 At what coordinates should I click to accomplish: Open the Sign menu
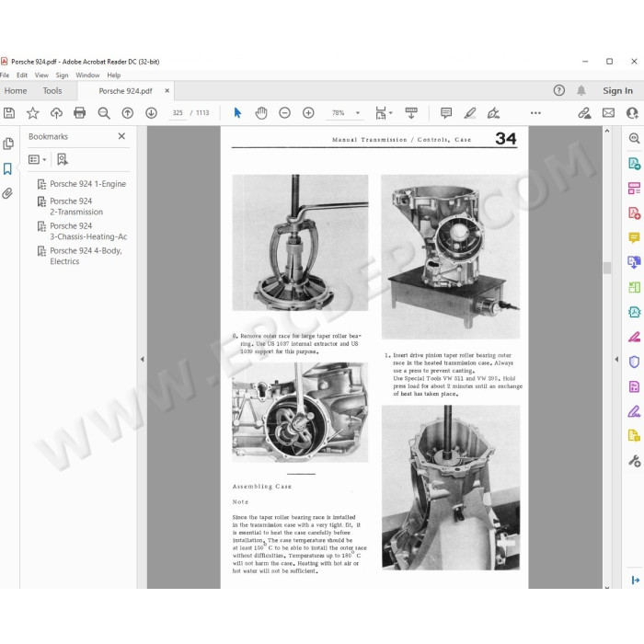(x=62, y=75)
